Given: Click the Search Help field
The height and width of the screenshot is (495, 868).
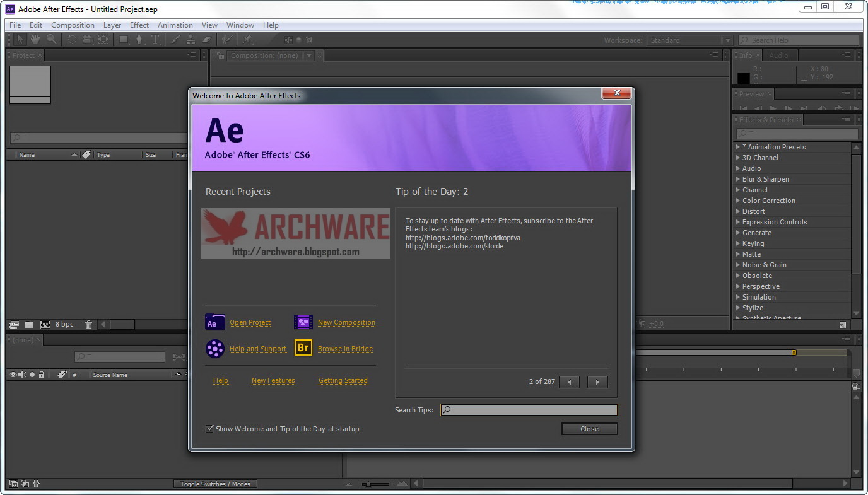Looking at the screenshot, I should pyautogui.click(x=798, y=40).
